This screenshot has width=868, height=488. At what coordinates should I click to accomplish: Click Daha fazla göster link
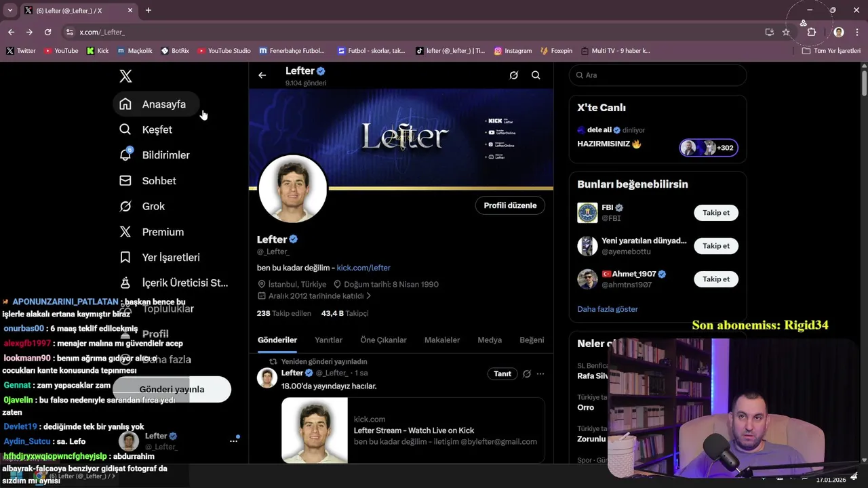tap(608, 309)
